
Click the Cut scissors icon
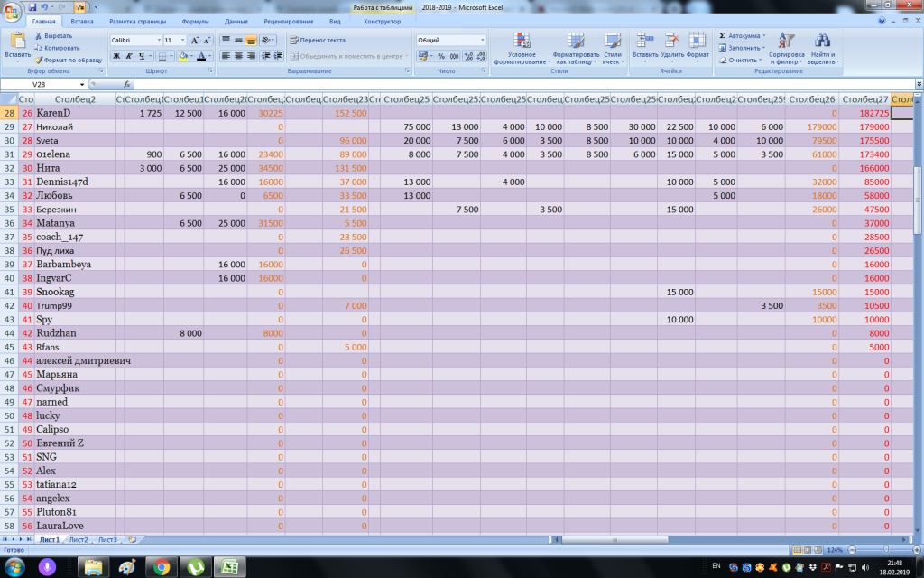point(39,35)
